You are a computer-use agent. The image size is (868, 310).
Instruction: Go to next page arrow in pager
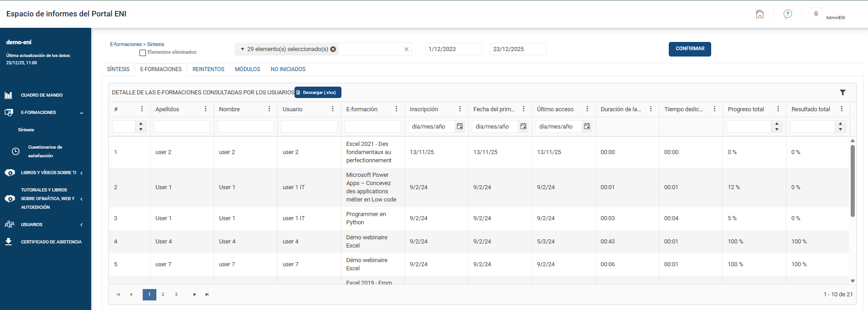(195, 294)
